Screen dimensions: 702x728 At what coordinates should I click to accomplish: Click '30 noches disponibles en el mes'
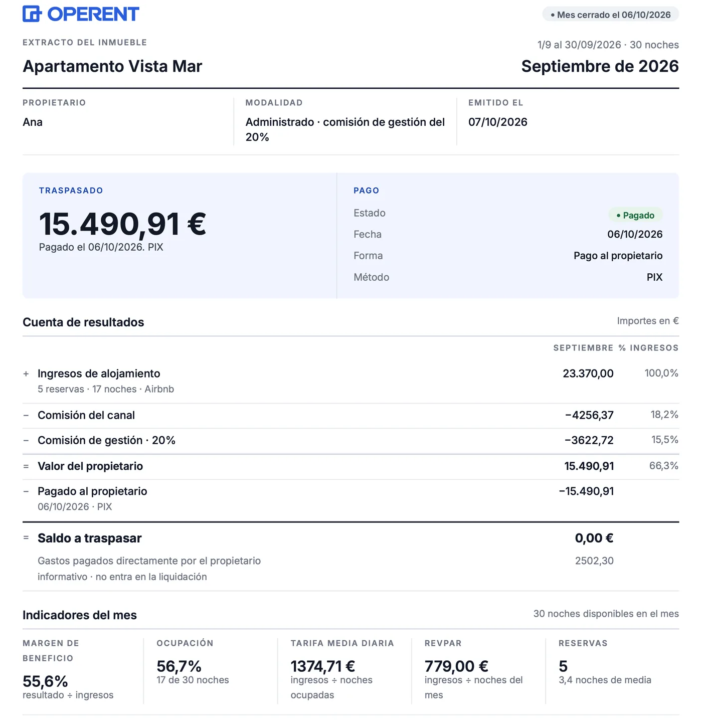coord(606,614)
